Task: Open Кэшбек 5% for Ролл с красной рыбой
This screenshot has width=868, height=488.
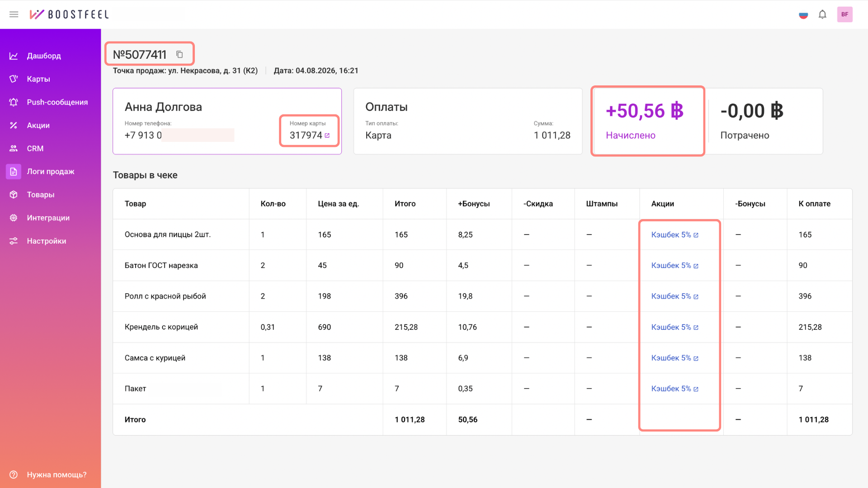Action: pos(675,296)
